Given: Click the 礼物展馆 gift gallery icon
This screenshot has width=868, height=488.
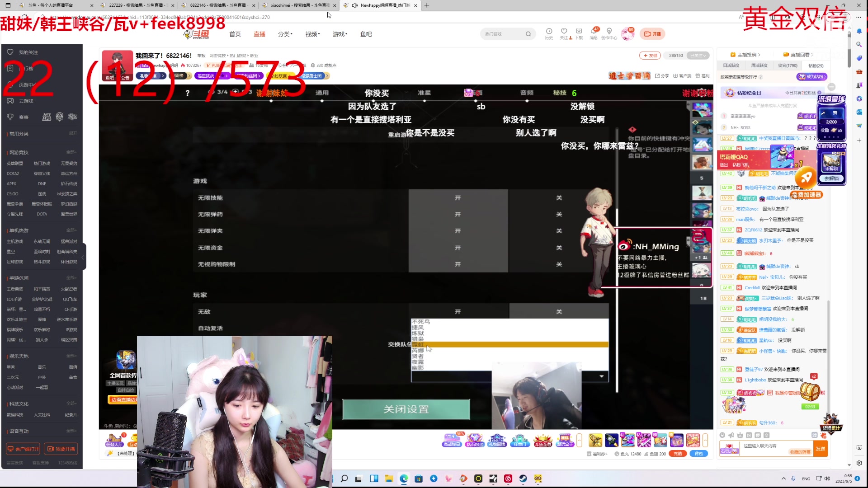Looking at the screenshot, I should point(497,441).
